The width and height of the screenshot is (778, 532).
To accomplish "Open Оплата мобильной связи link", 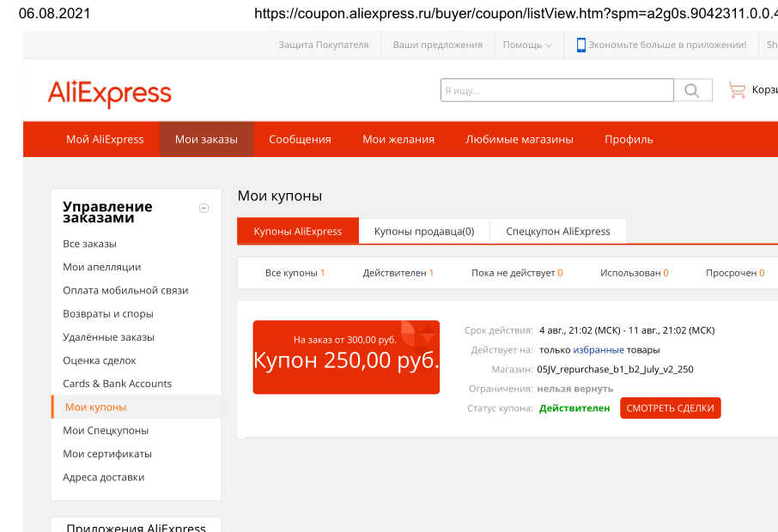I will 125,291.
